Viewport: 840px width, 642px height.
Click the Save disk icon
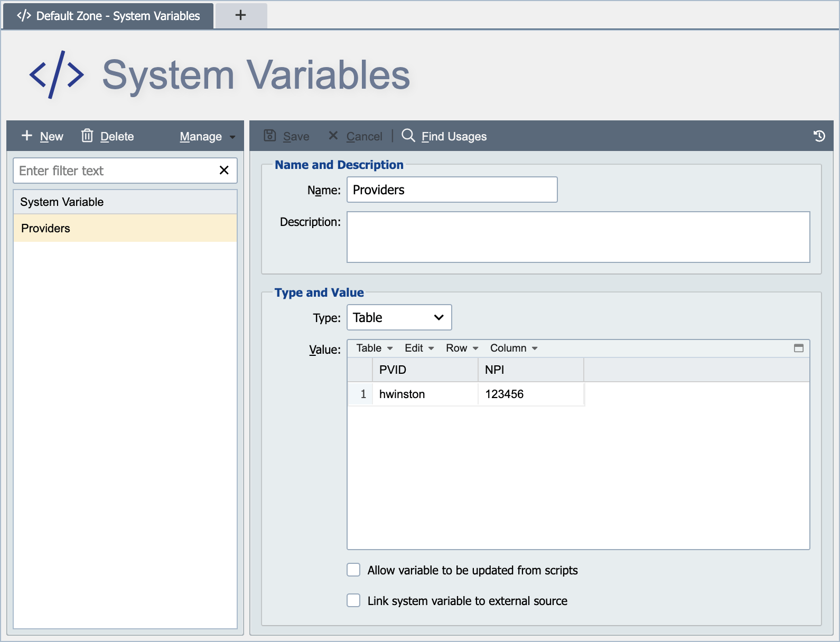click(270, 136)
